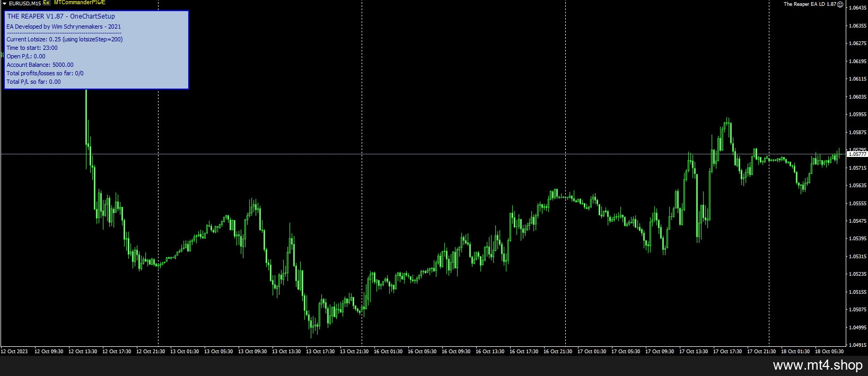Viewport: 868px width, 376px height.
Task: Click the MTCommander indicator label
Action: pos(80,3)
